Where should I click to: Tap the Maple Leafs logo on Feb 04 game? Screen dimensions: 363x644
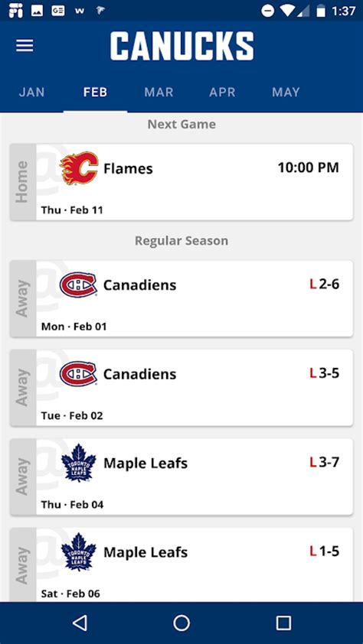[79, 463]
